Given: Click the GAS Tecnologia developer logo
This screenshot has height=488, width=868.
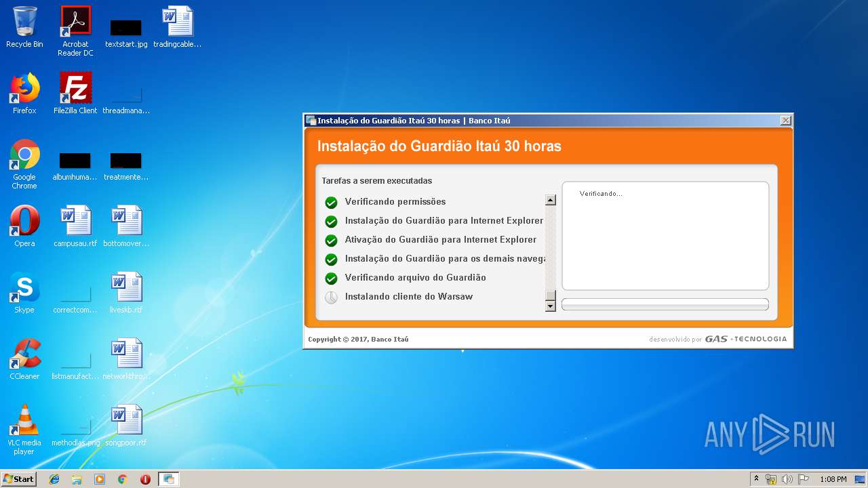Looking at the screenshot, I should point(745,339).
